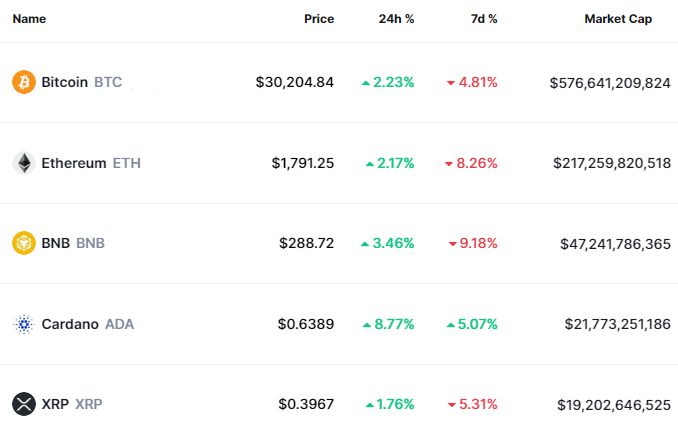Click Bitcoin's $576,641,209,824 market cap
This screenshot has height=432, width=678.
(610, 82)
